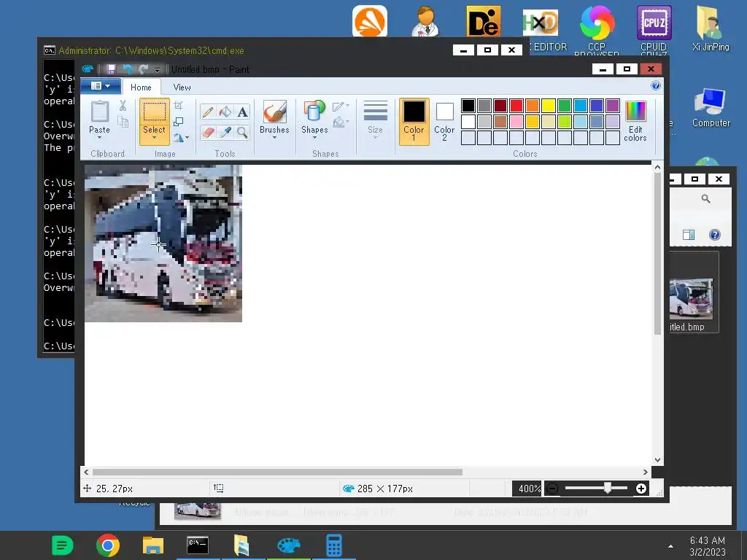Image resolution: width=747 pixels, height=560 pixels.
Task: Click the horizontal scrollbar right arrow
Action: click(645, 472)
